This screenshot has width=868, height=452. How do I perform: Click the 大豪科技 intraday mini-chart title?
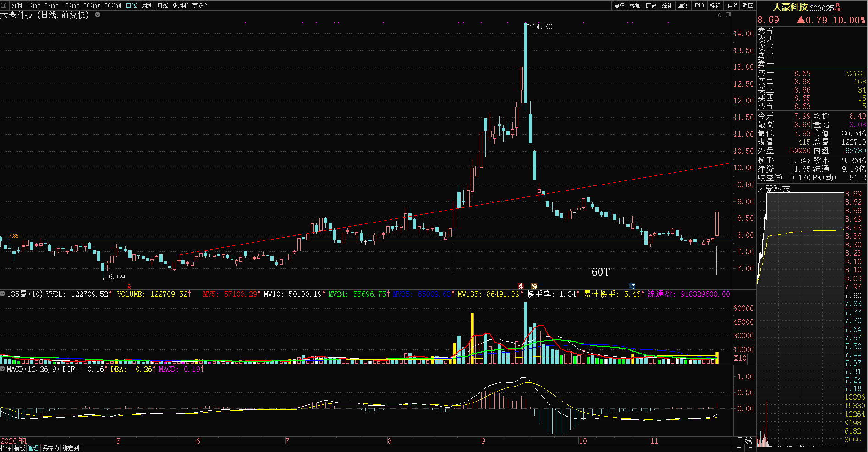coord(774,189)
